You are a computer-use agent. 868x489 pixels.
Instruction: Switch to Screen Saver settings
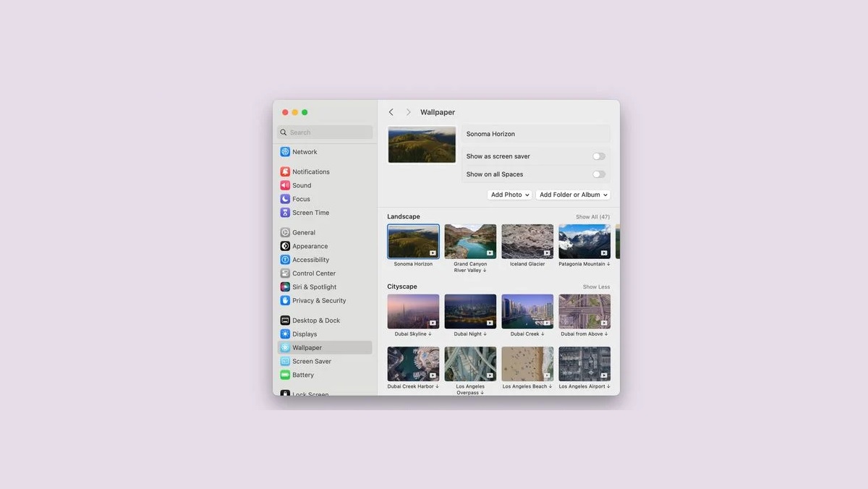coord(312,362)
